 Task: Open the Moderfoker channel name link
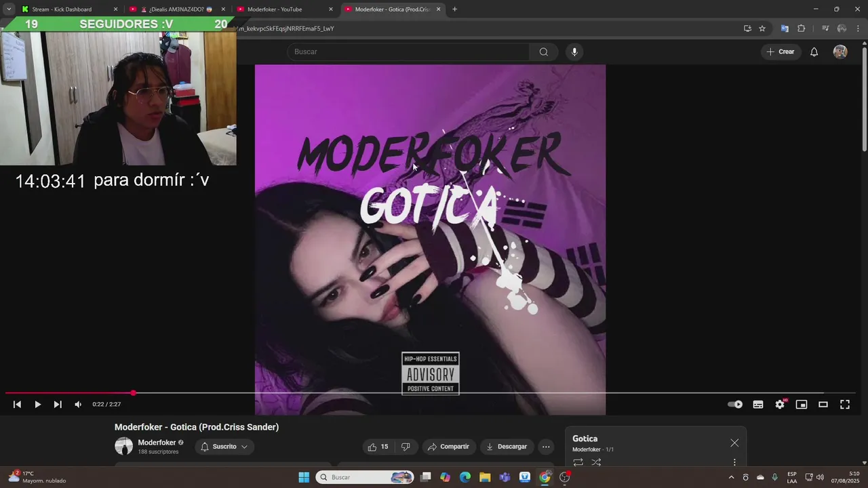coord(157,443)
